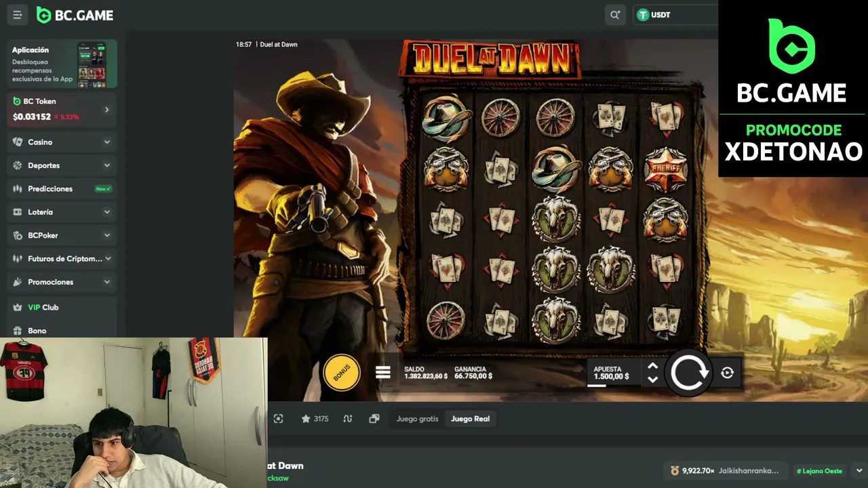Switch to Juego gratis mode

(418, 419)
